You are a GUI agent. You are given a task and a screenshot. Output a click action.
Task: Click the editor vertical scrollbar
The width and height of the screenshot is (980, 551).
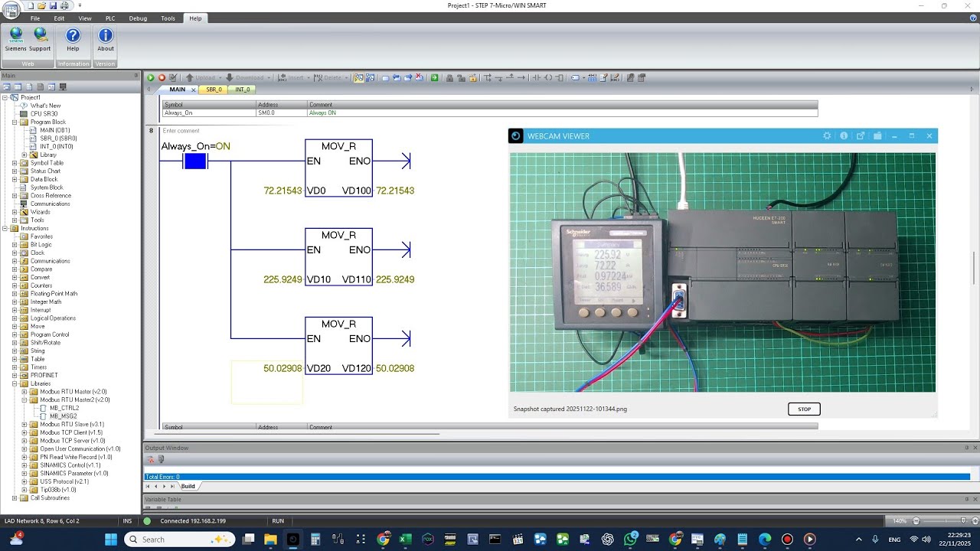pyautogui.click(x=974, y=268)
